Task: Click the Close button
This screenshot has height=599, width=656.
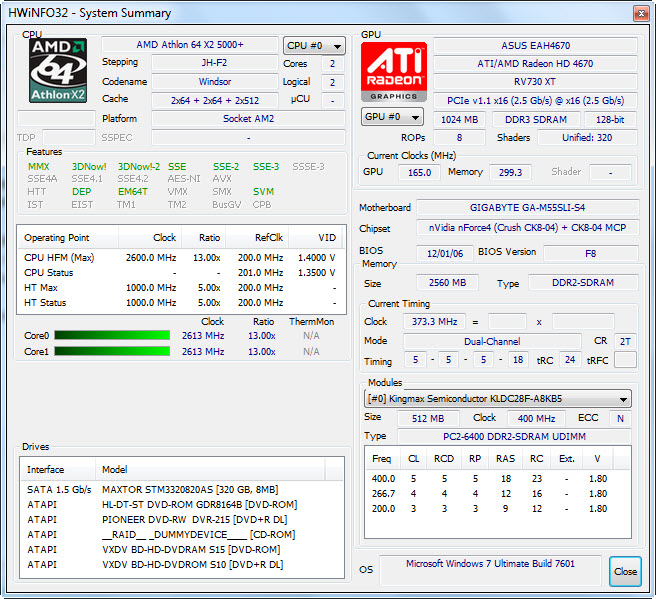Action: click(x=625, y=571)
